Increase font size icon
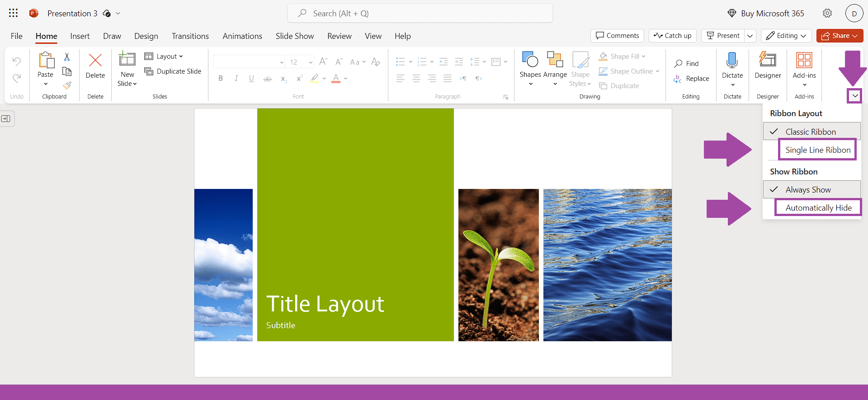 323,61
